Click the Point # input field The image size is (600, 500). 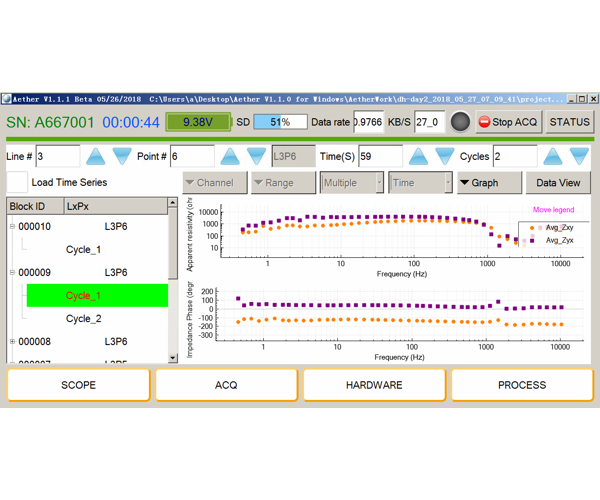[192, 156]
